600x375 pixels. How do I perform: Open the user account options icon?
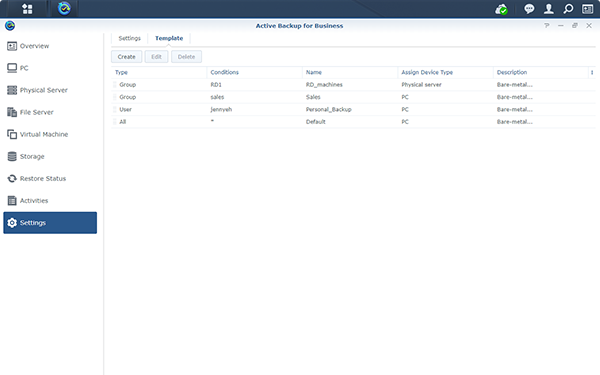click(x=549, y=9)
